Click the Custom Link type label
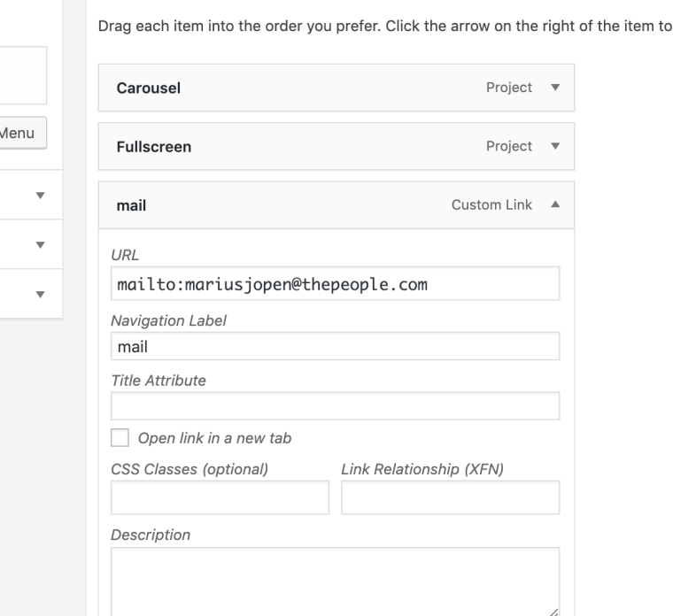The height and width of the screenshot is (616, 673). pos(491,205)
